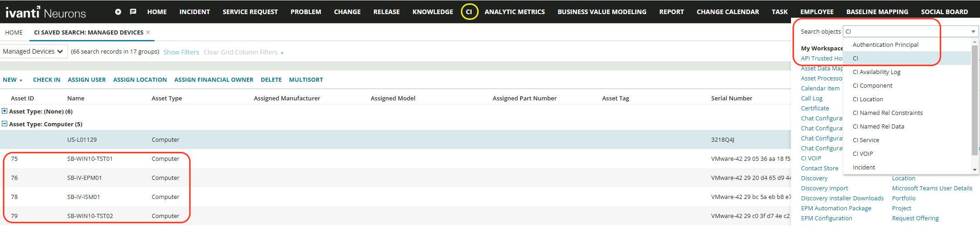Click the CHECK IN button

(46, 79)
